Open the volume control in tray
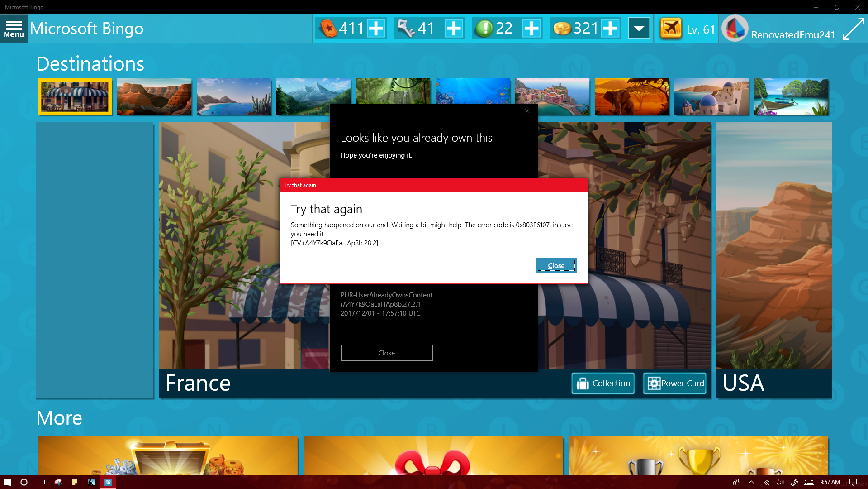This screenshot has height=489, width=868. [x=780, y=482]
